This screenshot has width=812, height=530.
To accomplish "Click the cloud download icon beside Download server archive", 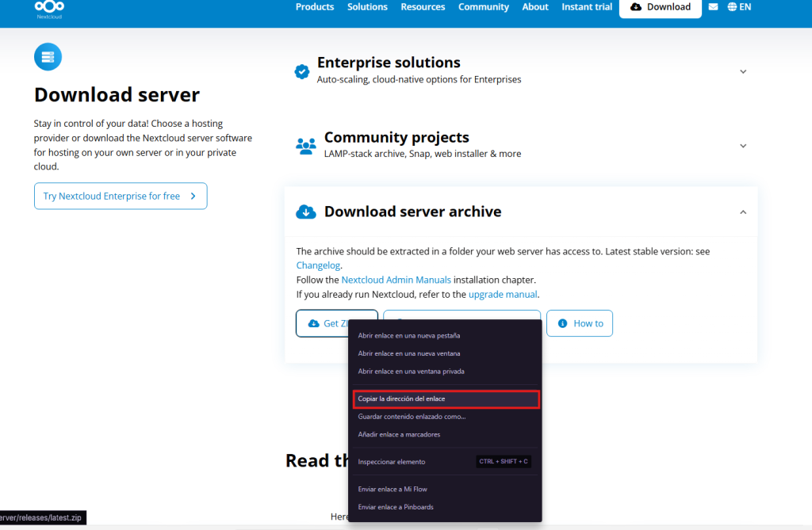I will tap(305, 212).
